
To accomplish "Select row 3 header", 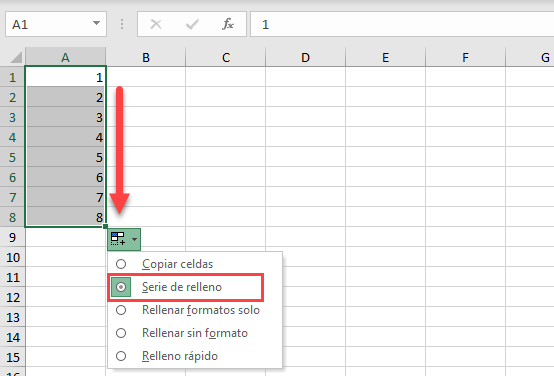I will (12, 117).
